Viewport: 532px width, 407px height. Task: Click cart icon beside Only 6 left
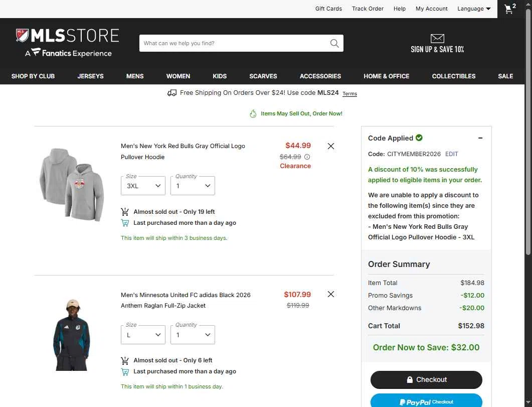(125, 360)
